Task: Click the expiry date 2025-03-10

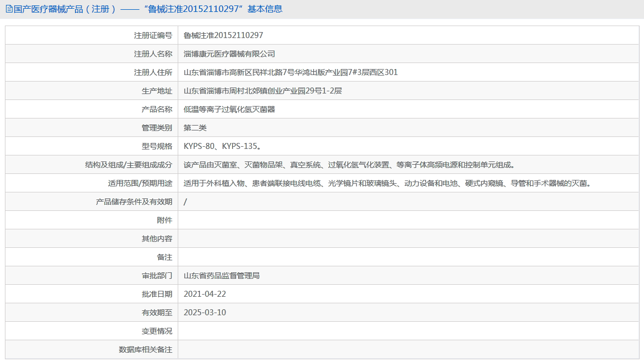Action: [x=205, y=313]
